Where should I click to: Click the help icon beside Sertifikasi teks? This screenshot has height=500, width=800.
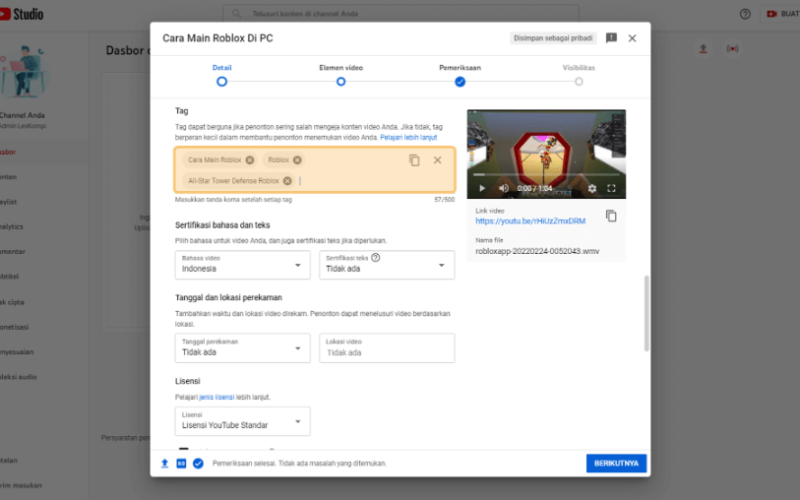pyautogui.click(x=376, y=258)
